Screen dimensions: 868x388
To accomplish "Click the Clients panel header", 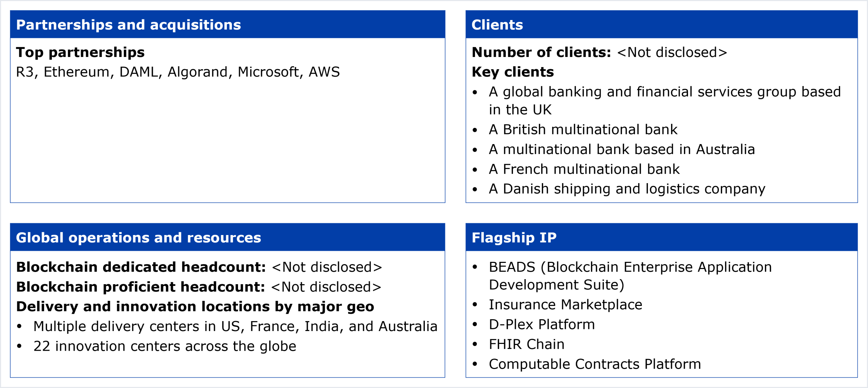I will [497, 25].
